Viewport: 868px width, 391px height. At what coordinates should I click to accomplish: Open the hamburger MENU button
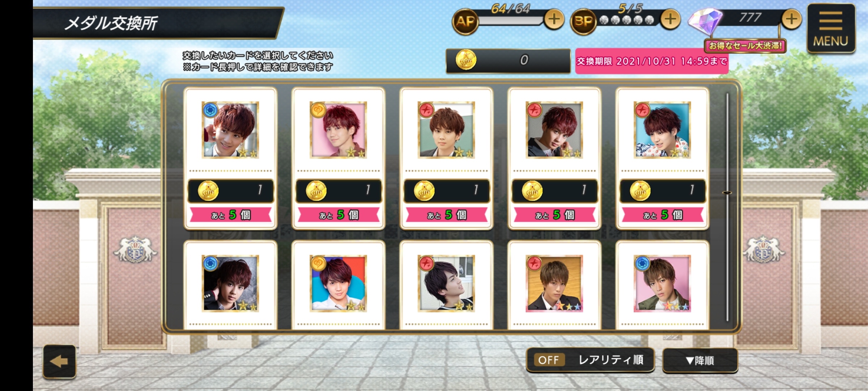pyautogui.click(x=831, y=28)
